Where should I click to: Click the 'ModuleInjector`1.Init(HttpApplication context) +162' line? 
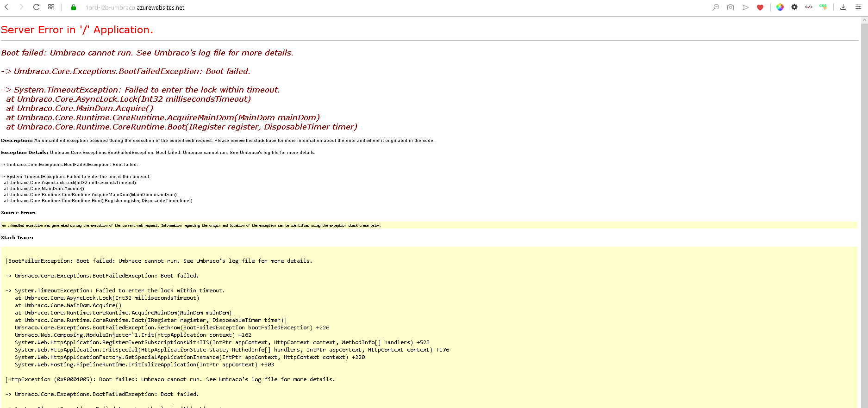(x=133, y=335)
